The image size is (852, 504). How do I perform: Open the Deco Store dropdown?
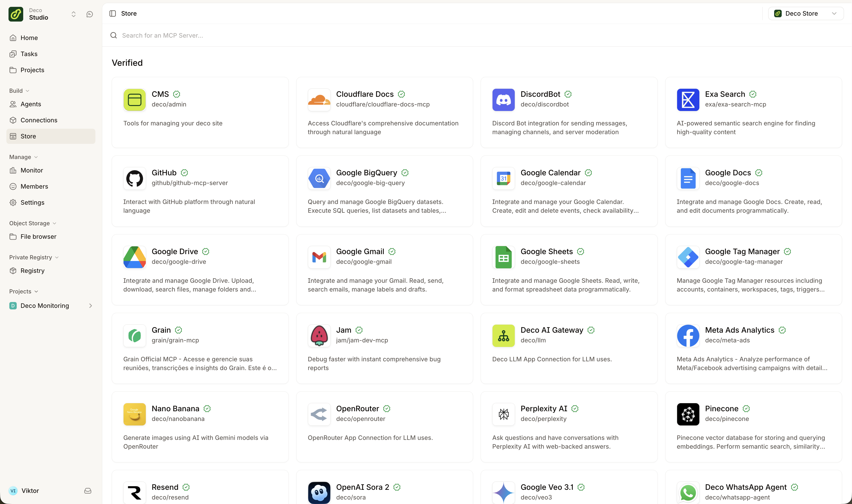tap(805, 13)
